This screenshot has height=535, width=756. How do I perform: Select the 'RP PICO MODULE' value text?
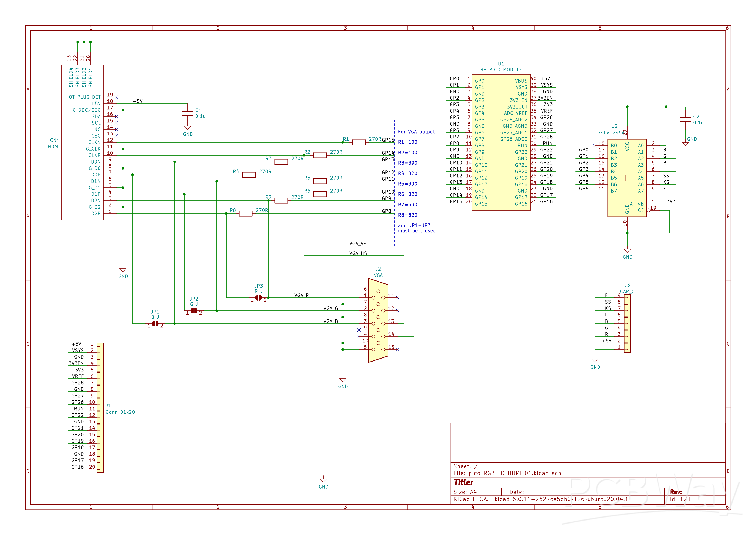pyautogui.click(x=501, y=69)
